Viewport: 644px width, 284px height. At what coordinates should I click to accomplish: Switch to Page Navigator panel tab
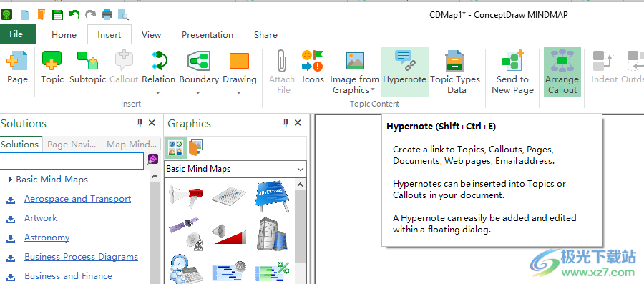(72, 145)
